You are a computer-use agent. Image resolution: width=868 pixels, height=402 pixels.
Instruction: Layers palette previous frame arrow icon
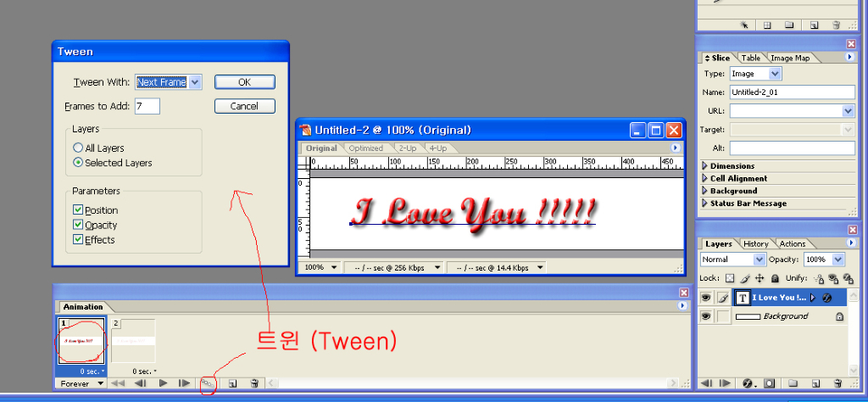tap(706, 383)
